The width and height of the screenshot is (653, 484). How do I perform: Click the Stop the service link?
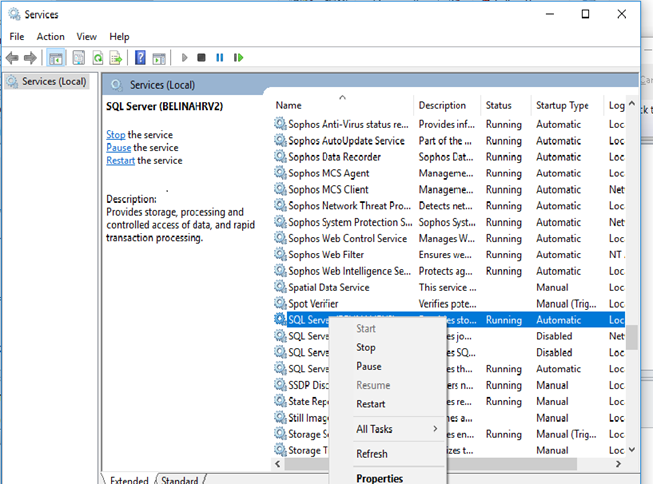pos(115,135)
